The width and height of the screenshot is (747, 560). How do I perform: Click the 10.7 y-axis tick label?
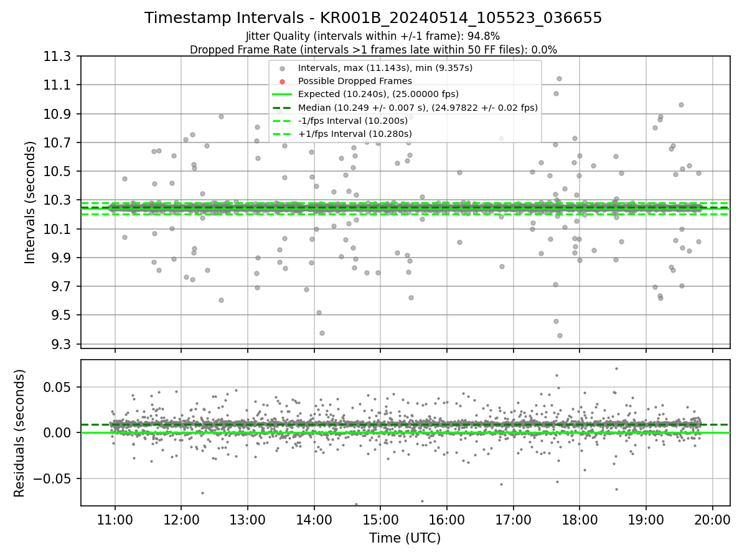point(59,143)
